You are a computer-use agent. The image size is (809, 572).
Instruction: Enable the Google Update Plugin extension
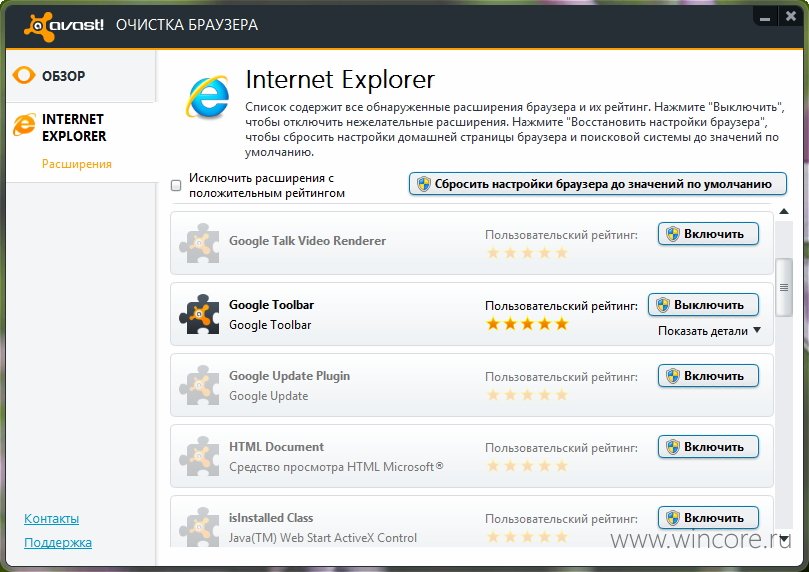pyautogui.click(x=708, y=375)
